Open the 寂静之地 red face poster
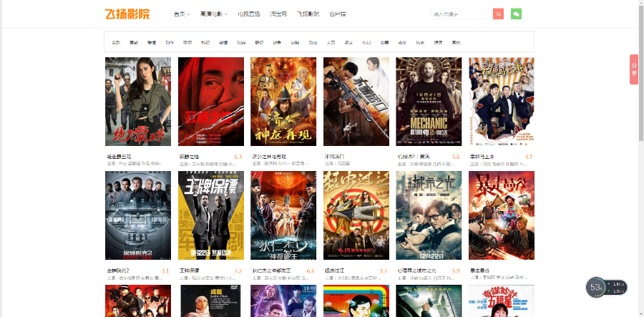Screen dimensions: 644x317 tap(211, 102)
